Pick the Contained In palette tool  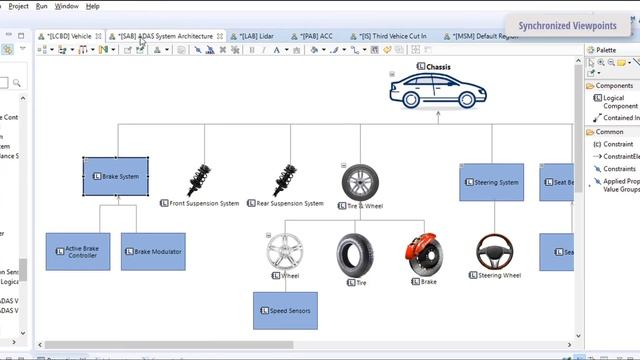pos(616,118)
